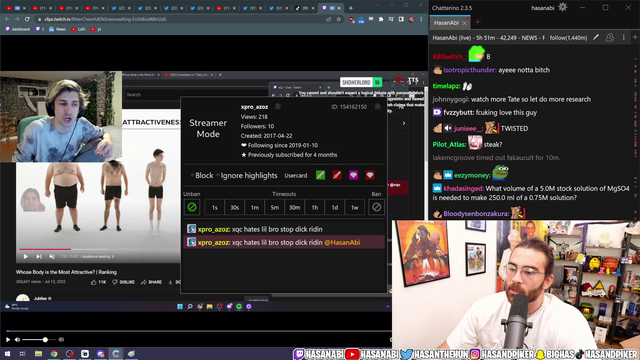
Task: Open Chrome from the taskbar
Action: (54, 353)
